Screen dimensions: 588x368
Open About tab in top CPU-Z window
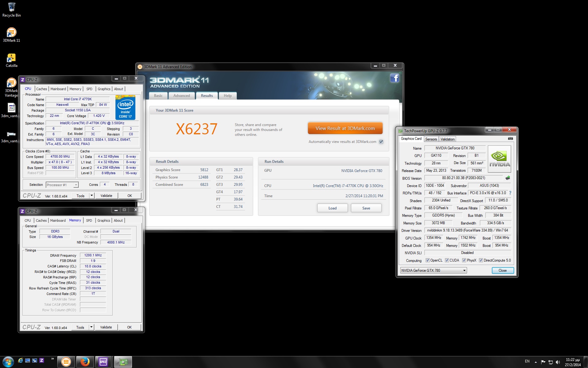tap(119, 89)
